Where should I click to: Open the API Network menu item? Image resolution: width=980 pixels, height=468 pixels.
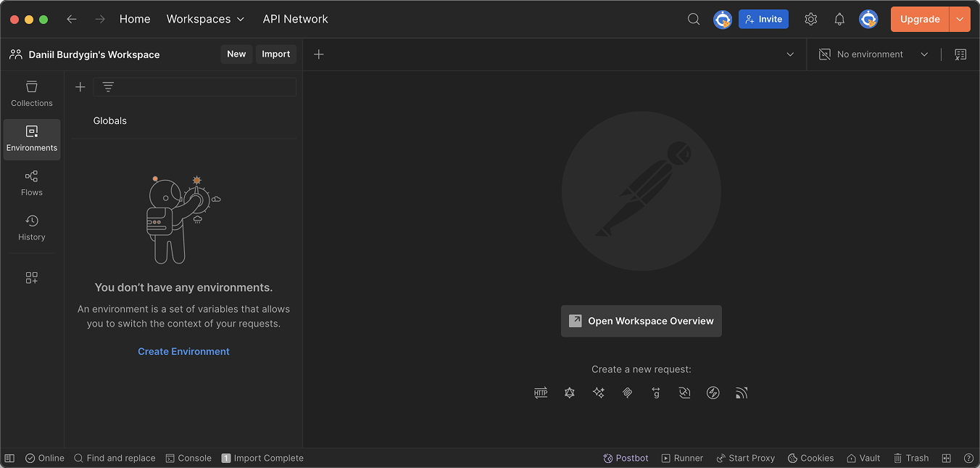pyautogui.click(x=295, y=19)
